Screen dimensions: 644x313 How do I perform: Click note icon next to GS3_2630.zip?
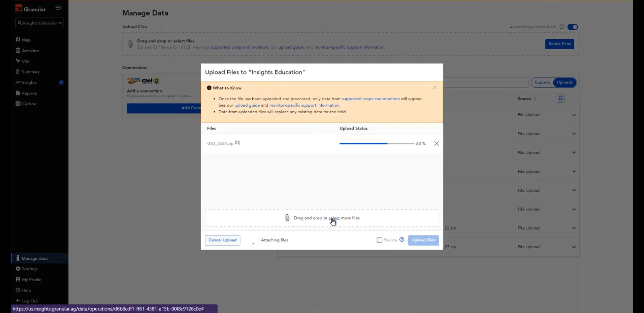click(x=237, y=143)
